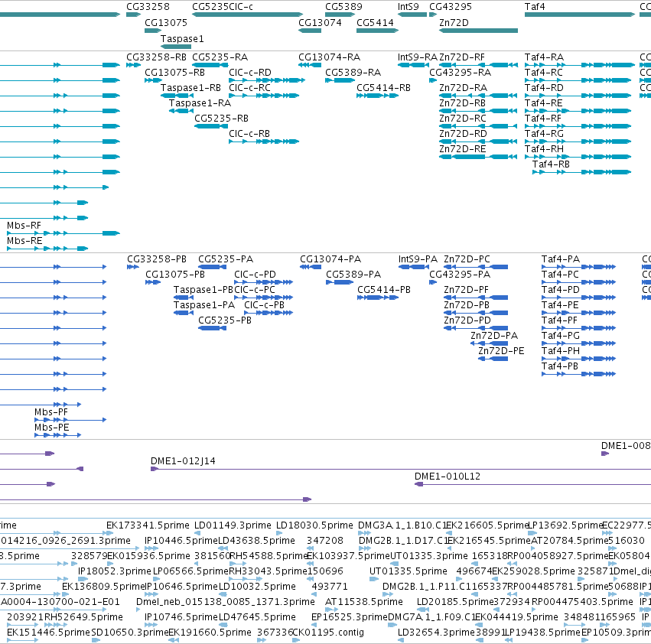Select the CIC-c-PD protein label
The height and width of the screenshot is (644, 651).
click(x=255, y=275)
